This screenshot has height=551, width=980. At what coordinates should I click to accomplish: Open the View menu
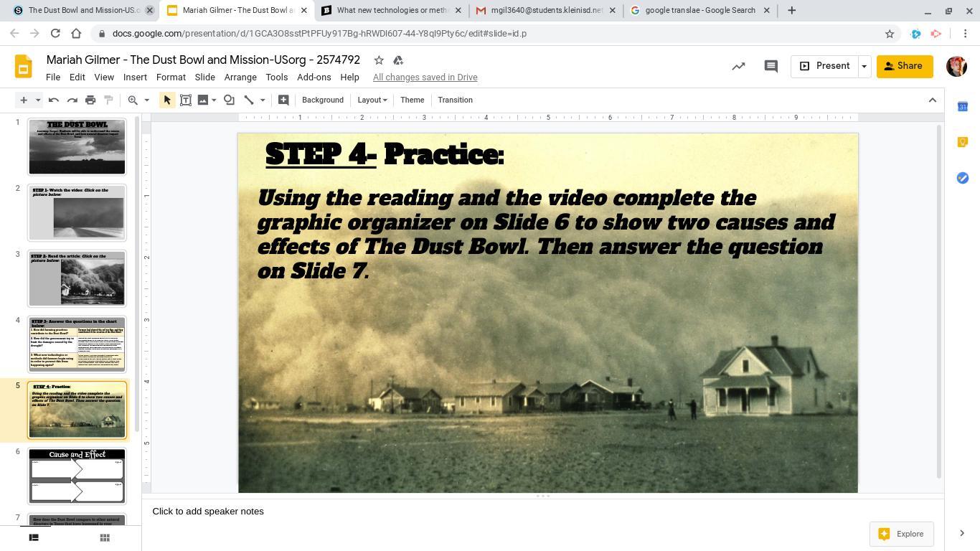coord(104,77)
